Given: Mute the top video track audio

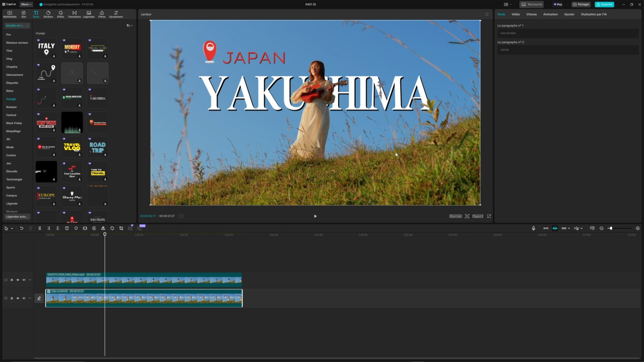Looking at the screenshot, I should coord(24,280).
